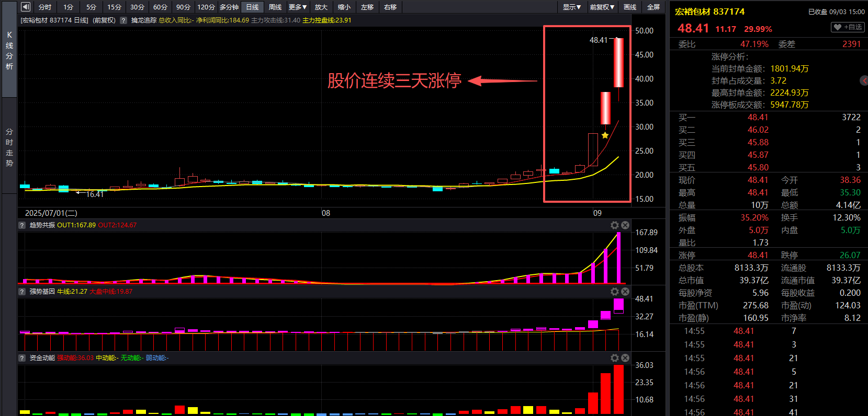Click the 买二 price 46.02

758,130
